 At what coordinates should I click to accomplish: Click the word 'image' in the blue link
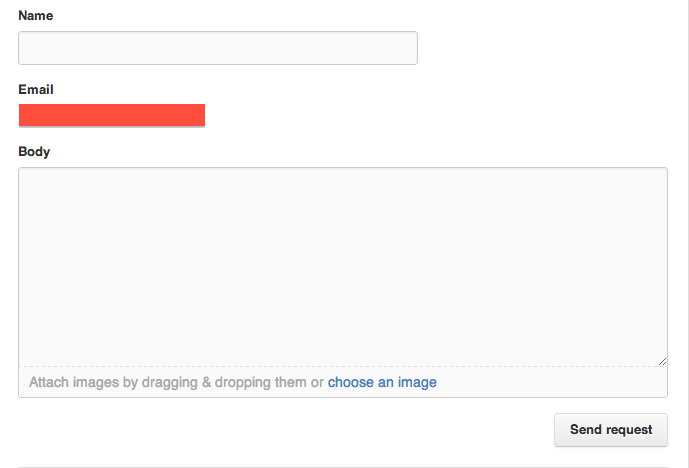[417, 382]
